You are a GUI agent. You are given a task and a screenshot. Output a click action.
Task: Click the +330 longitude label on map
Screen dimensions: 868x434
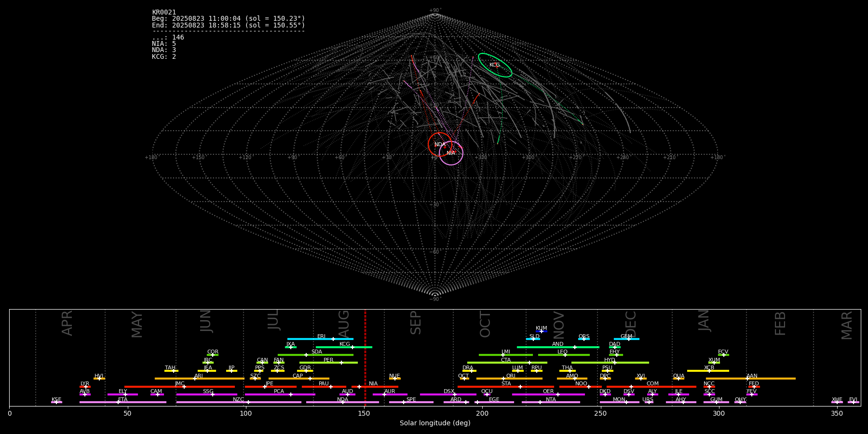[x=481, y=158]
